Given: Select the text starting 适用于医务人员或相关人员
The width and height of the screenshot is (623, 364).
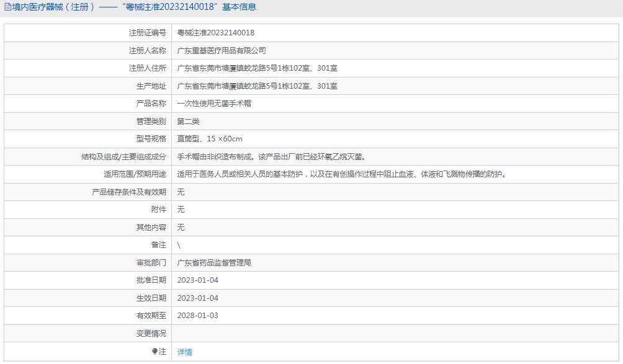Looking at the screenshot, I should pos(343,174).
